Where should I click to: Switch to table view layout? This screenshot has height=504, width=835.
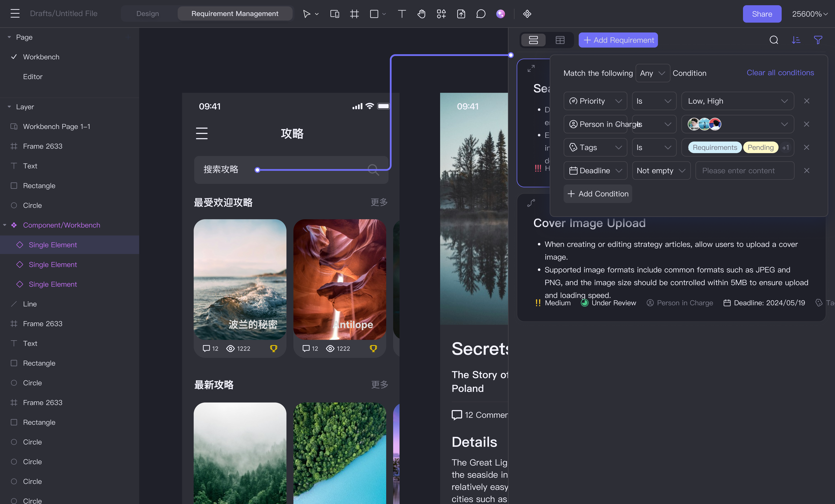[x=560, y=40]
